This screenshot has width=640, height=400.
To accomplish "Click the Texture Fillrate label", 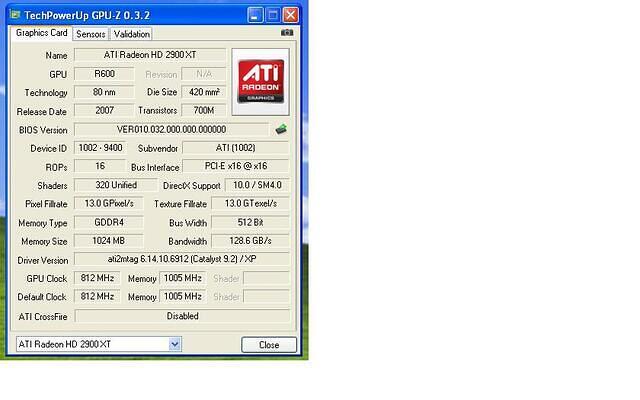I will coord(180,204).
